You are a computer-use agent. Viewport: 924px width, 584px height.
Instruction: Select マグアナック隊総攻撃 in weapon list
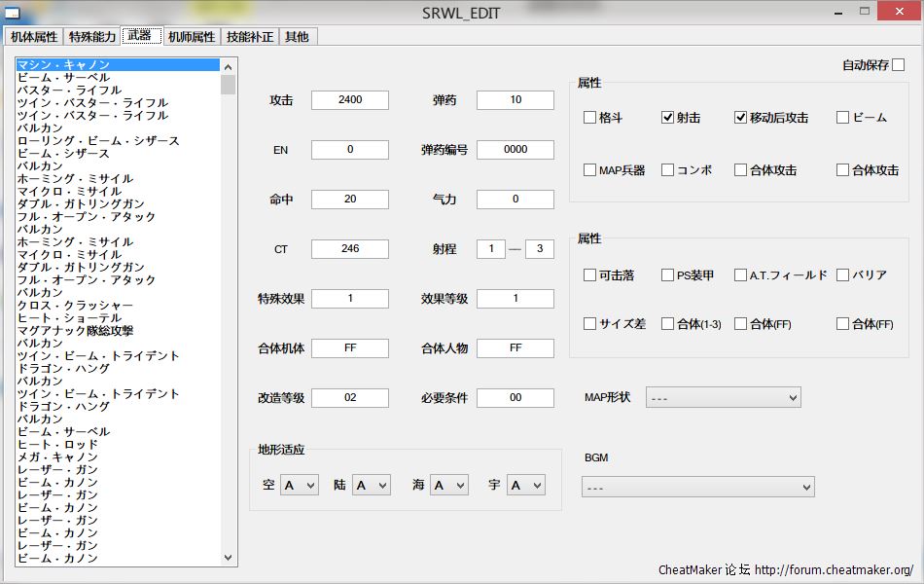tap(75, 331)
